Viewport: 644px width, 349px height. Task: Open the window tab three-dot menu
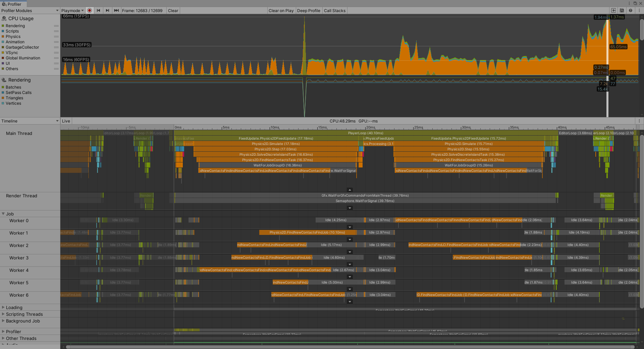click(x=629, y=3)
